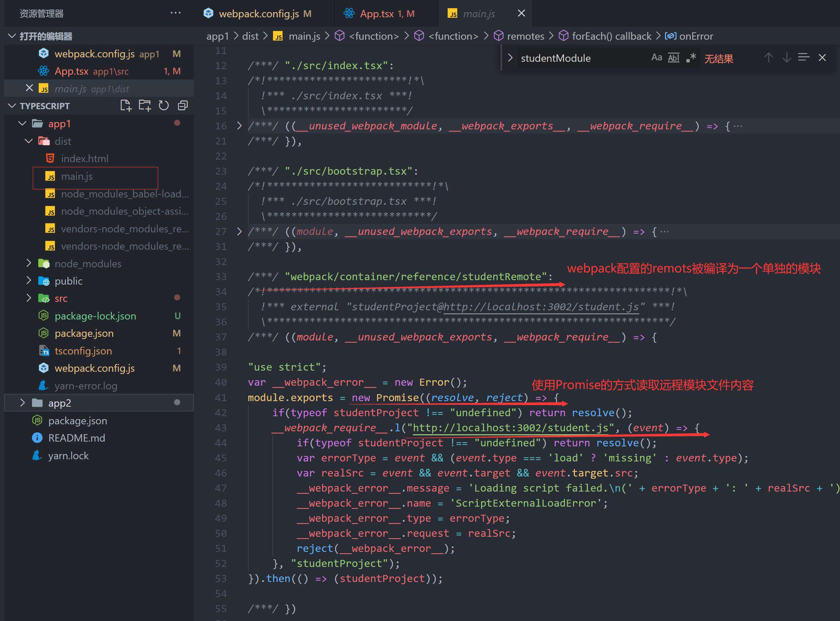Expand folded code at line 16
The image size is (840, 621).
pyautogui.click(x=239, y=125)
